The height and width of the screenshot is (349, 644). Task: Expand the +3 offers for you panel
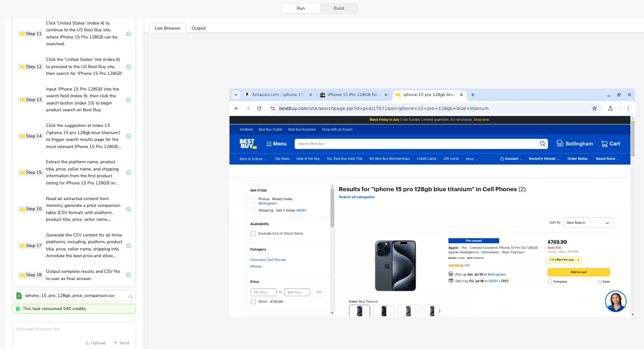tap(565, 260)
